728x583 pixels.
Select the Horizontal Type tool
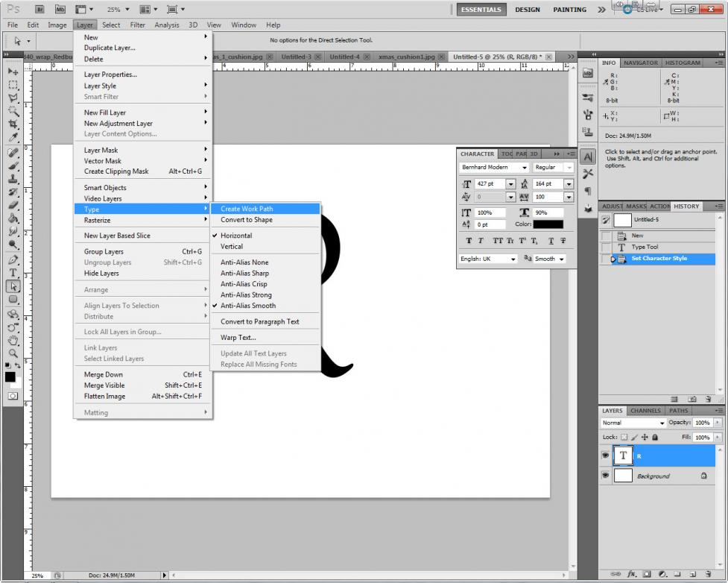(13, 273)
